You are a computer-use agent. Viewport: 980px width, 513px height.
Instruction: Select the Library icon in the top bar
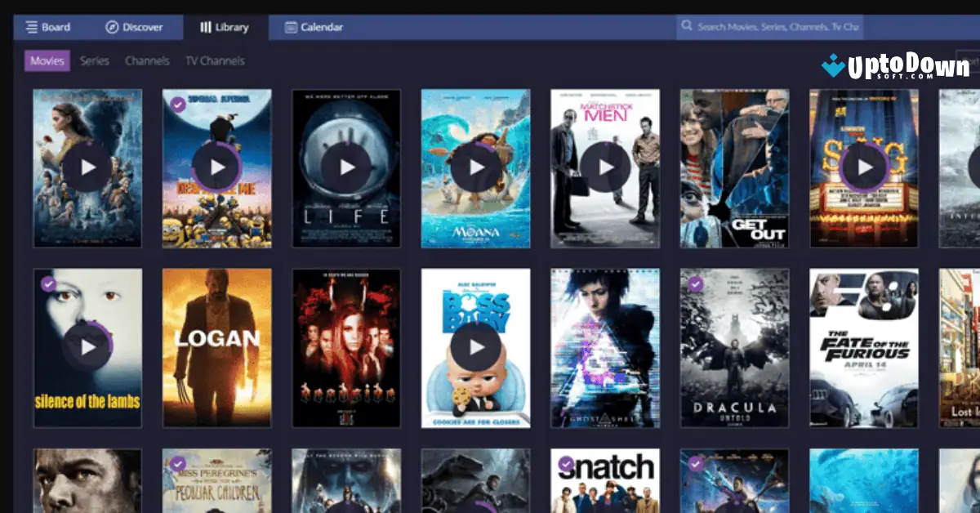[x=207, y=26]
